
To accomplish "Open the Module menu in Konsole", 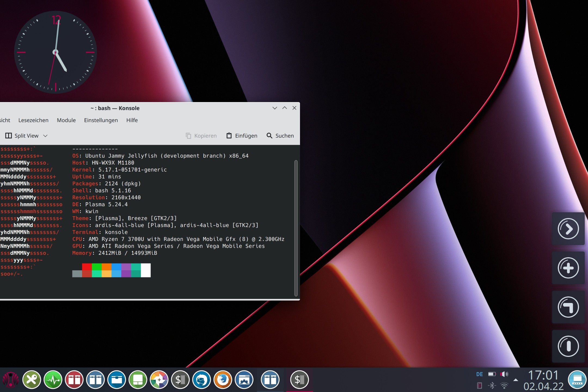I will [x=66, y=120].
